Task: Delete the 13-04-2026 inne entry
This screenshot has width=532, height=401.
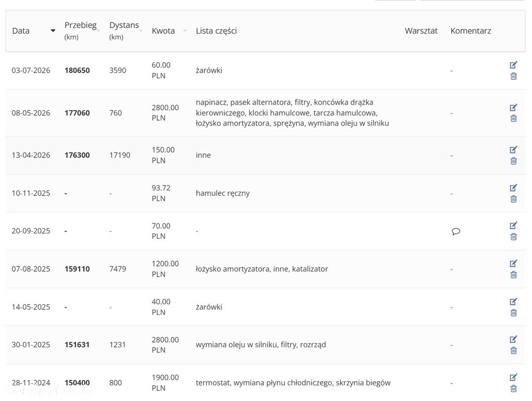Action: (513, 161)
